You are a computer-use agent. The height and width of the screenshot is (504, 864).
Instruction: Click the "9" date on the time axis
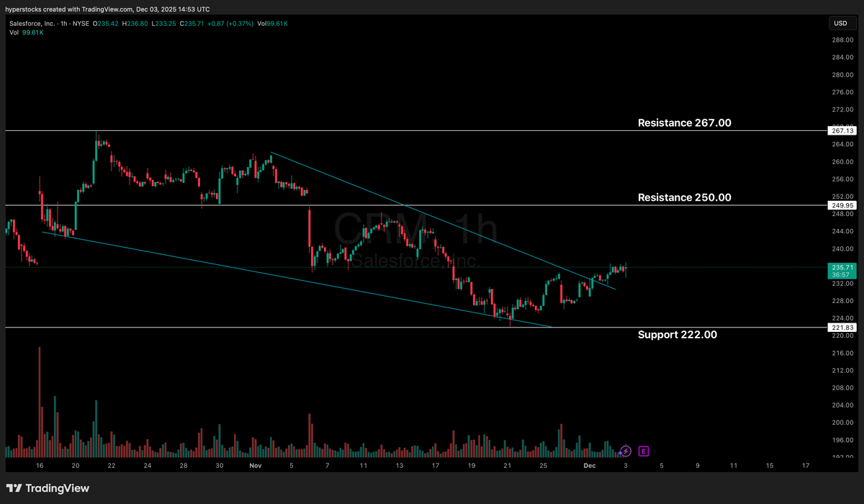[697, 466]
